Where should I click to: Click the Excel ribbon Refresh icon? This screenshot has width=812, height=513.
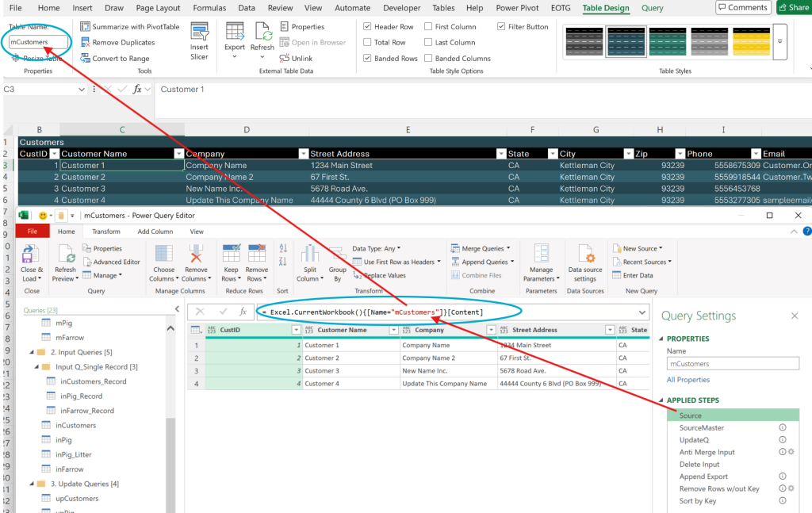coord(262,32)
